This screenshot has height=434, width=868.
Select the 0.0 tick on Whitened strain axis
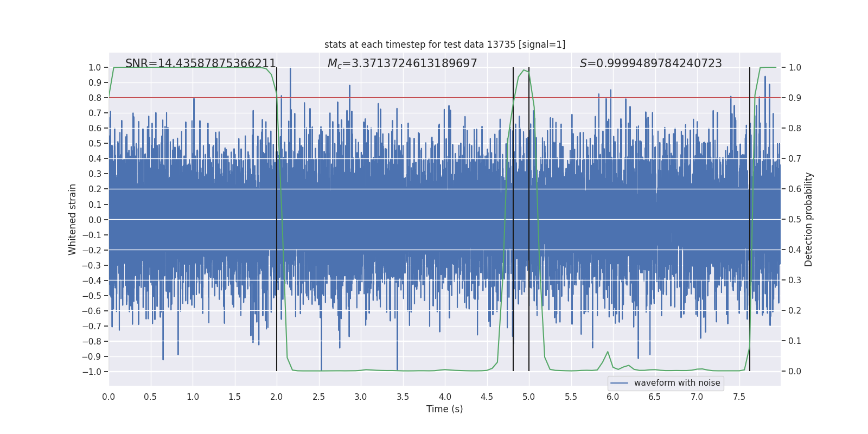pyautogui.click(x=95, y=220)
